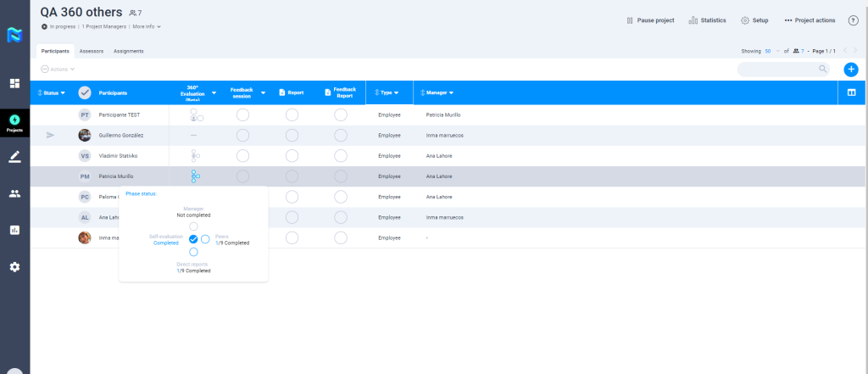This screenshot has width=868, height=374.
Task: Switch to the Assessors tab
Action: [x=92, y=51]
